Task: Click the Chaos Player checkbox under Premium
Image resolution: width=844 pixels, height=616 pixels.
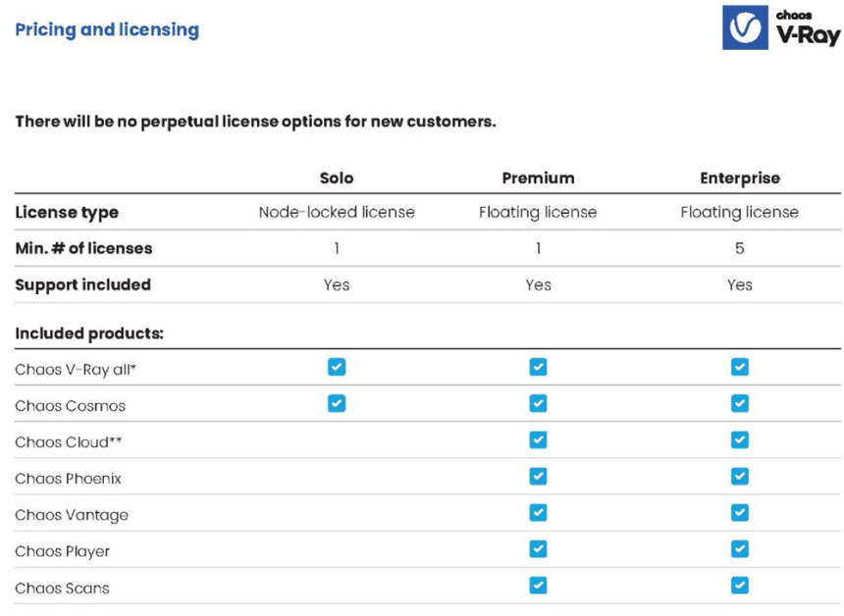Action: click(x=538, y=549)
